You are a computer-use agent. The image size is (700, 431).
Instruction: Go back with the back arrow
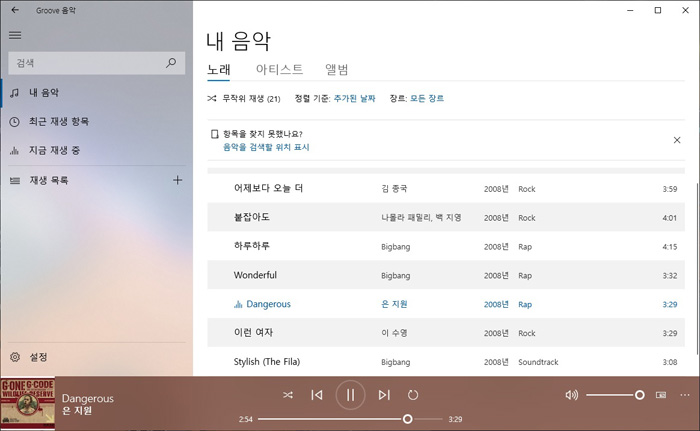click(x=15, y=10)
